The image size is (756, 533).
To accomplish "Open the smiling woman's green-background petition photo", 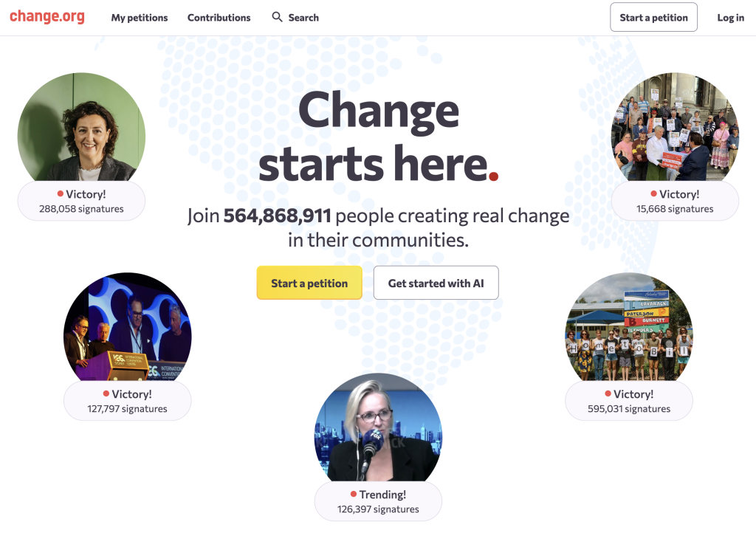I will coord(81,129).
